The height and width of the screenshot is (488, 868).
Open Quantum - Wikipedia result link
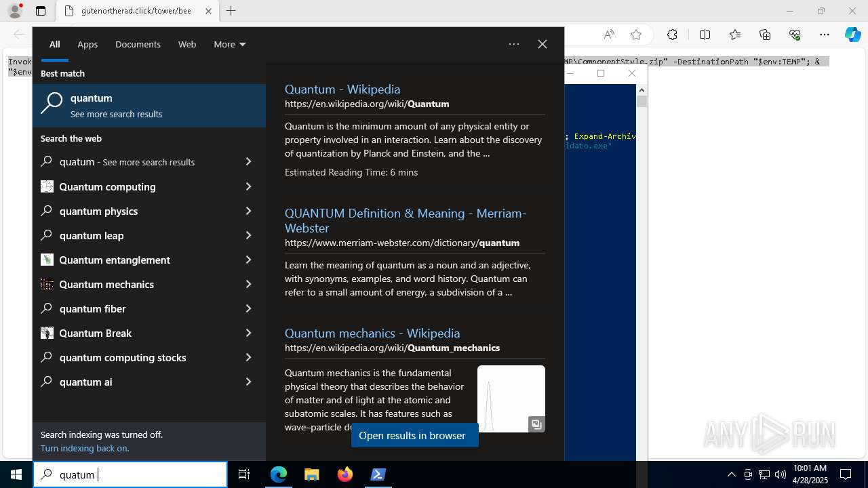[x=342, y=89]
